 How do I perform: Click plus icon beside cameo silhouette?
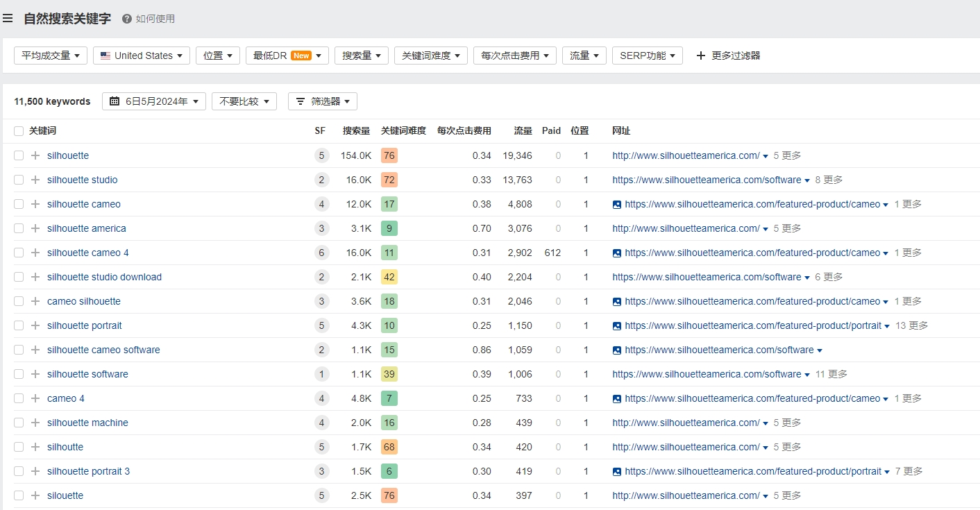[x=35, y=301]
